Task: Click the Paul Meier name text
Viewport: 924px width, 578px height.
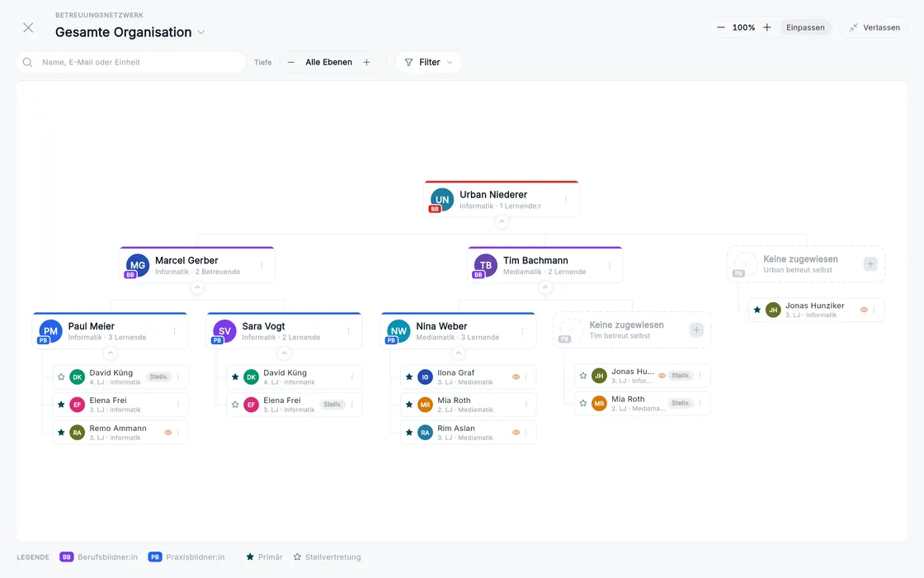Action: tap(92, 326)
